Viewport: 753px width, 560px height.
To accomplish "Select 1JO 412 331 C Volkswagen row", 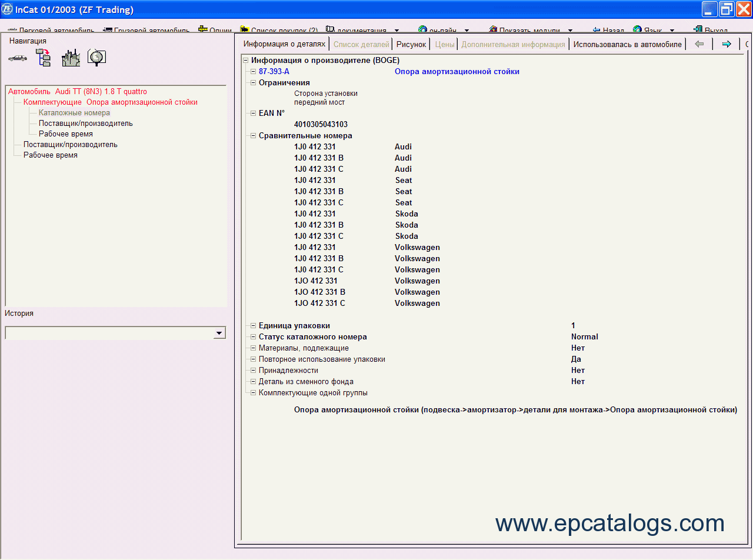I will [367, 303].
